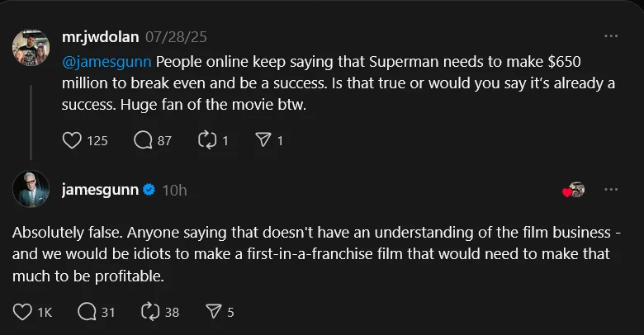Click jamesgunn's blue verified badge
The image size is (644, 335).
click(x=149, y=190)
